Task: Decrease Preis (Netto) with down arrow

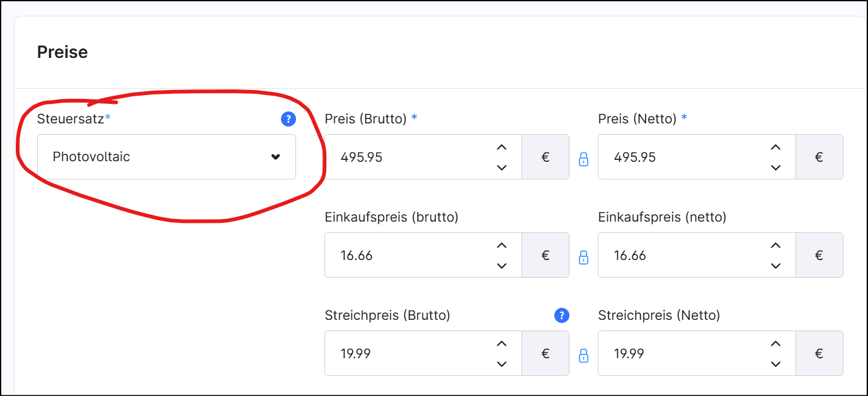Action: [x=775, y=167]
